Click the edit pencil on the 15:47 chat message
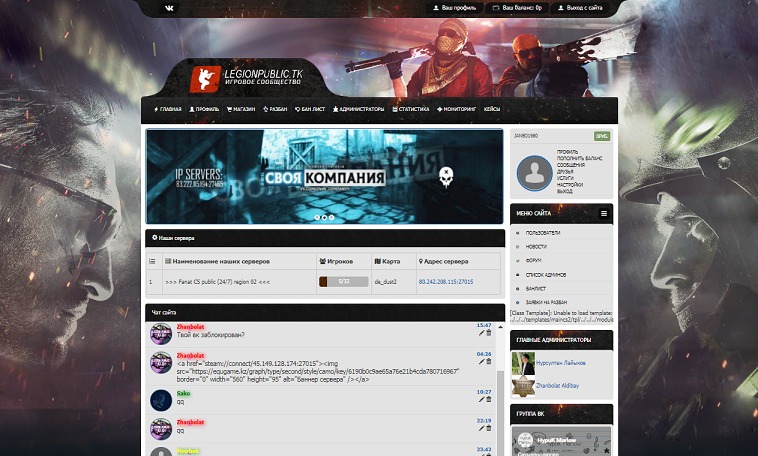The image size is (758, 456). [481, 332]
